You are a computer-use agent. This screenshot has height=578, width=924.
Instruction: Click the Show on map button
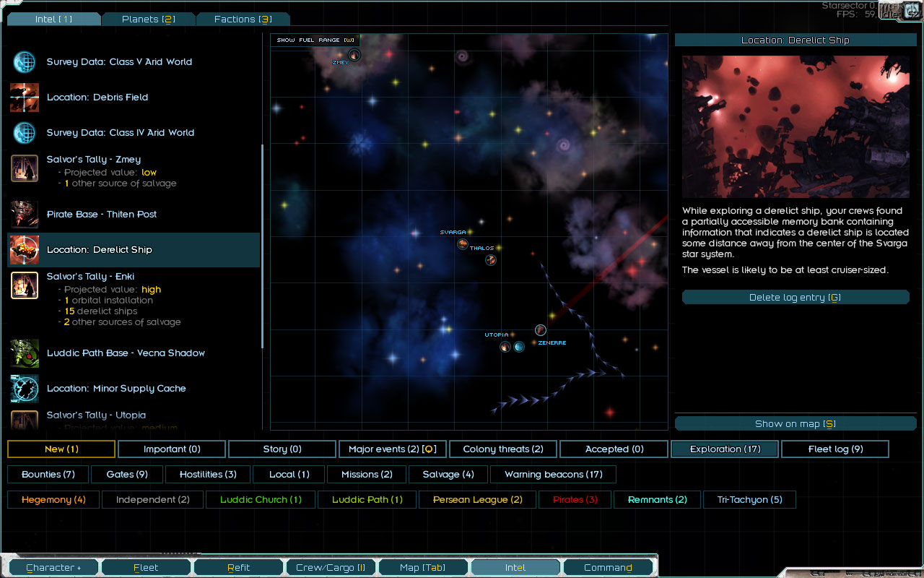795,424
